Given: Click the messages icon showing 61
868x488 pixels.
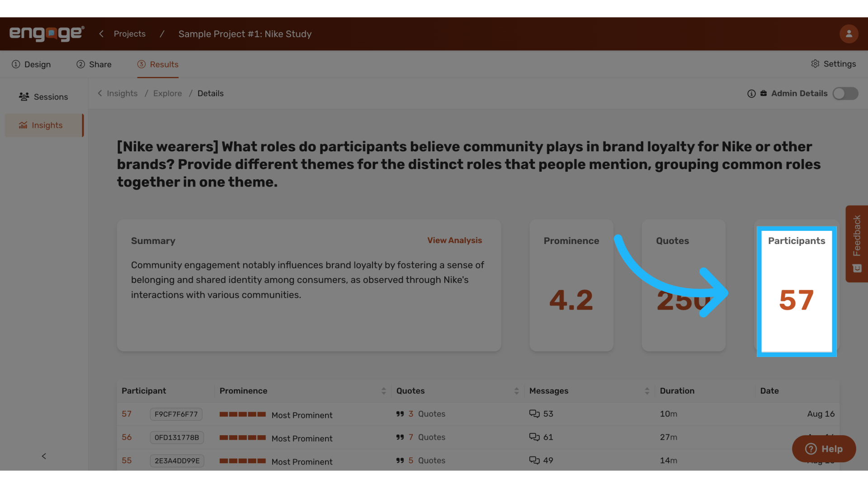Looking at the screenshot, I should 534,437.
